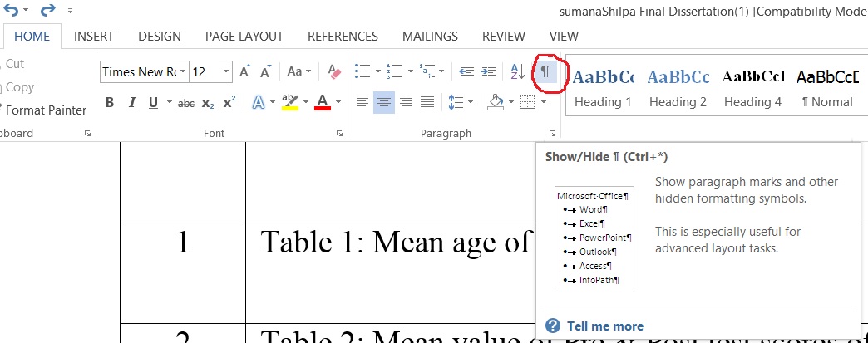Click the Numbering list icon

(395, 71)
